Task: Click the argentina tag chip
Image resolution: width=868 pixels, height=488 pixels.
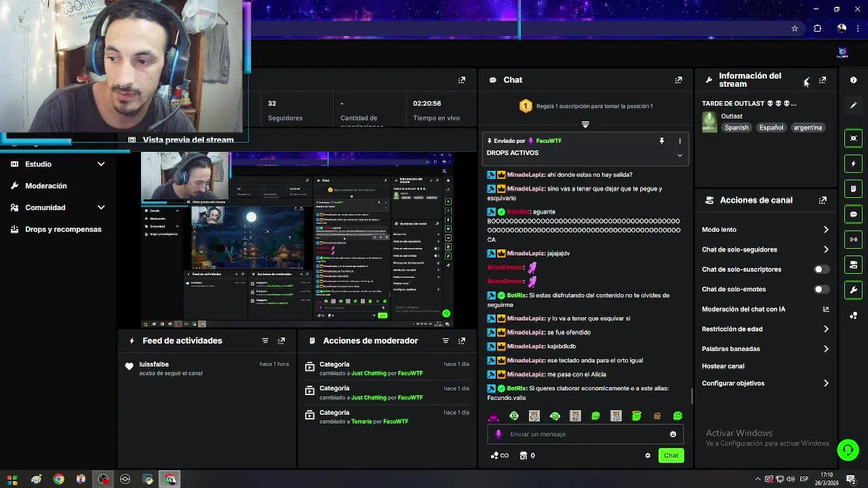Action: point(808,127)
